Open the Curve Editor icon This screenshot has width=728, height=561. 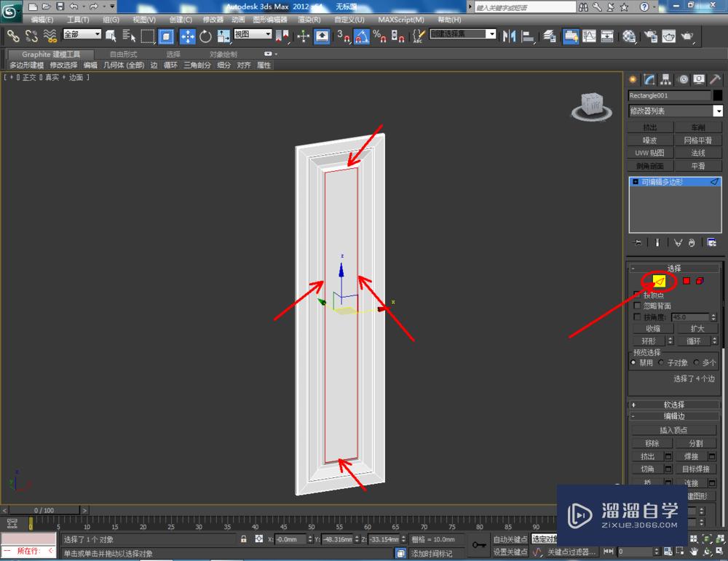589,36
